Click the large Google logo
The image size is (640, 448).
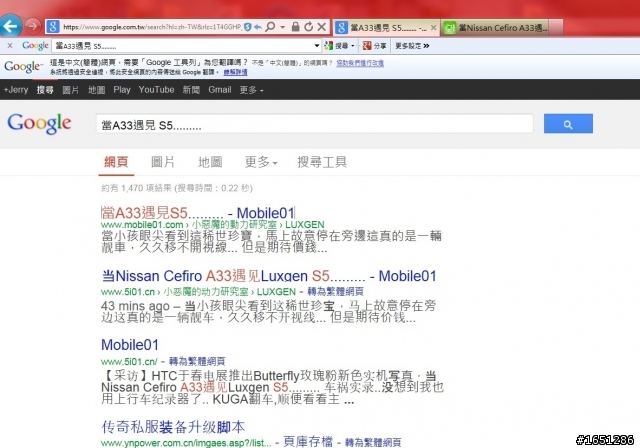click(x=40, y=123)
